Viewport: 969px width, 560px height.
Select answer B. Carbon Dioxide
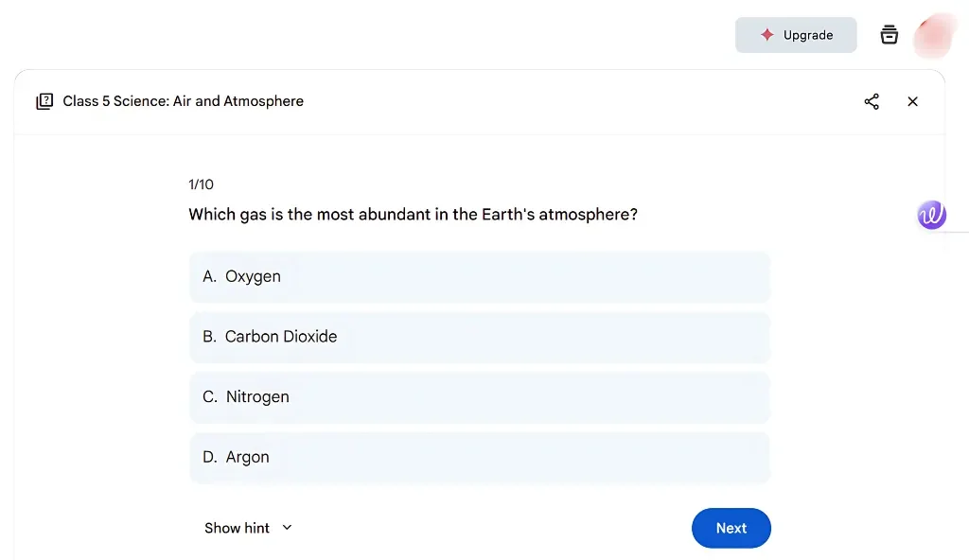[x=480, y=337]
